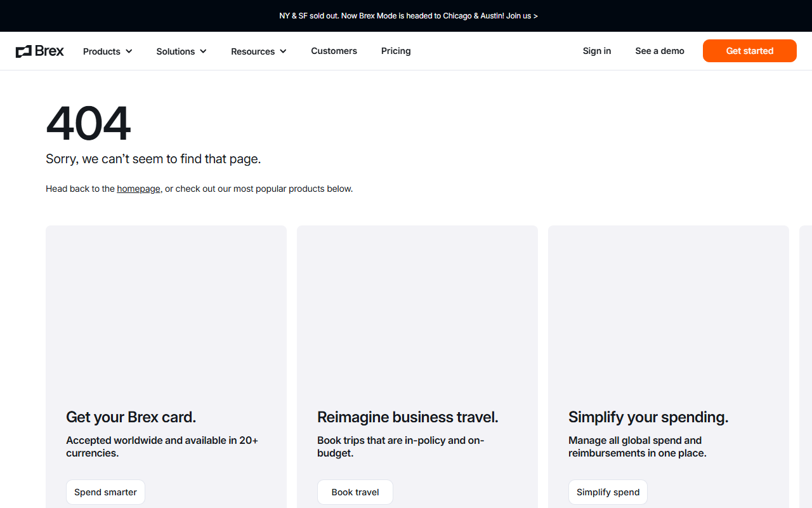Select the See a demo link
Viewport: 812px width, 508px height.
[x=660, y=51]
